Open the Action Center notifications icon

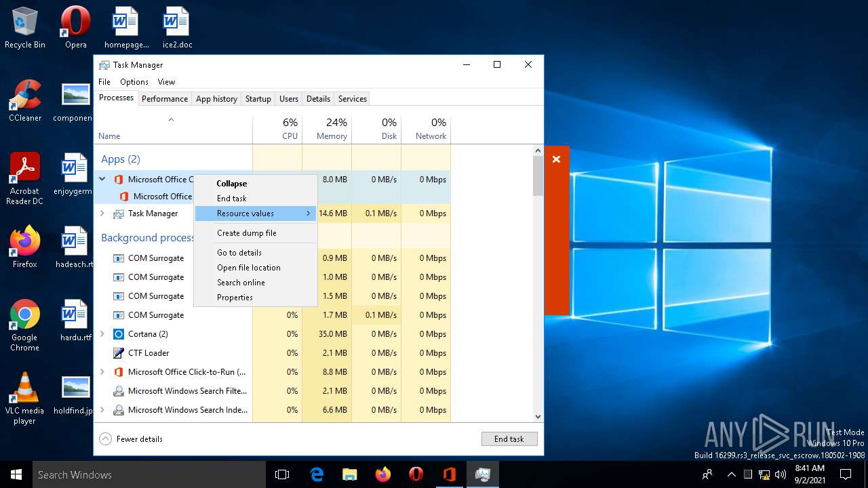click(x=846, y=474)
